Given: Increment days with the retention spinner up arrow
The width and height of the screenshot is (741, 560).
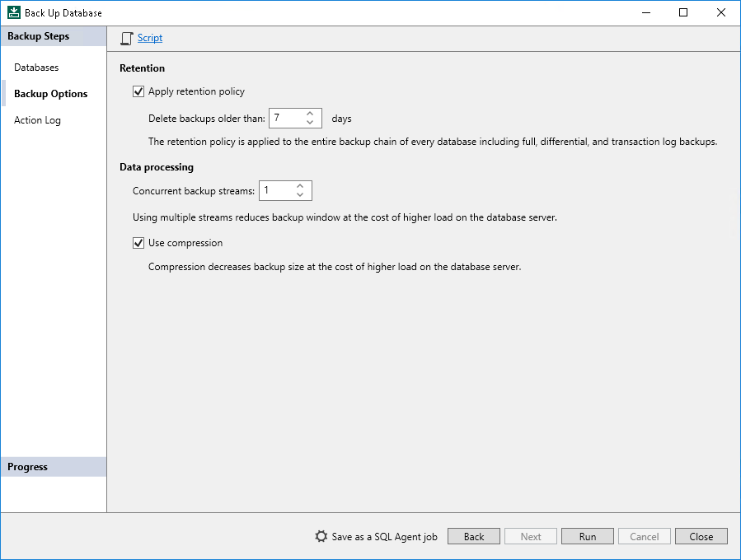Looking at the screenshot, I should [310, 114].
